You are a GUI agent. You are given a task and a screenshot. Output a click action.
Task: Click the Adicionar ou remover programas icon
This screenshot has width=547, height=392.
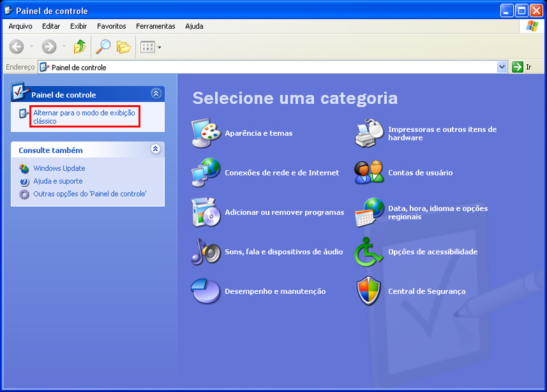(206, 212)
